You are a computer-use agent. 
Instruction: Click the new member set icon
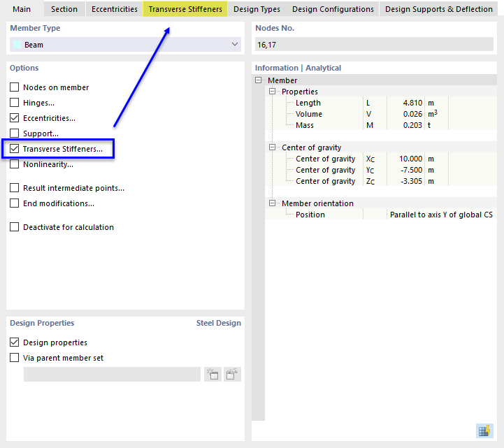[x=213, y=375]
